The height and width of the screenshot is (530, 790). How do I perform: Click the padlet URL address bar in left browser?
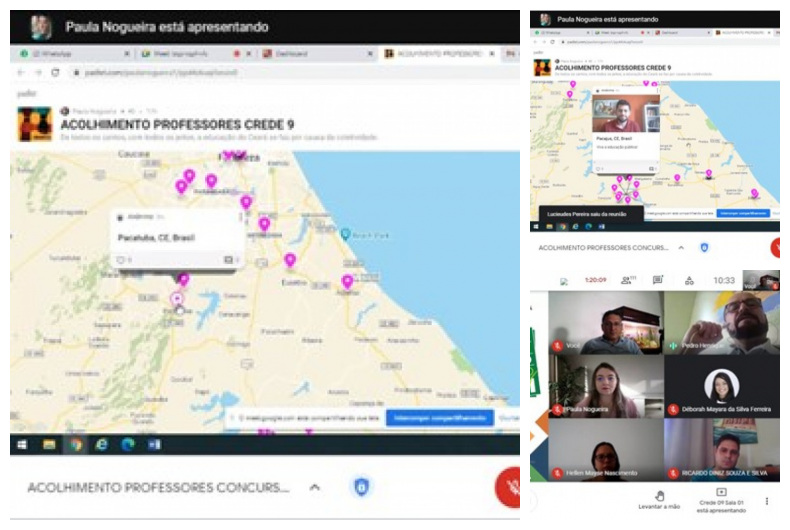click(200, 72)
